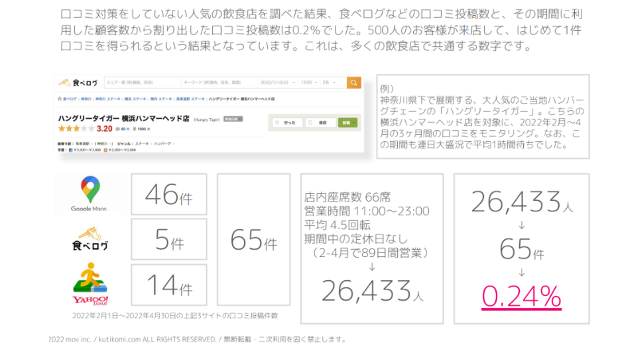Screen dimensions: 644x347
Task: Open the 関内 ステーキ breadcrumb link
Action: click(161, 98)
